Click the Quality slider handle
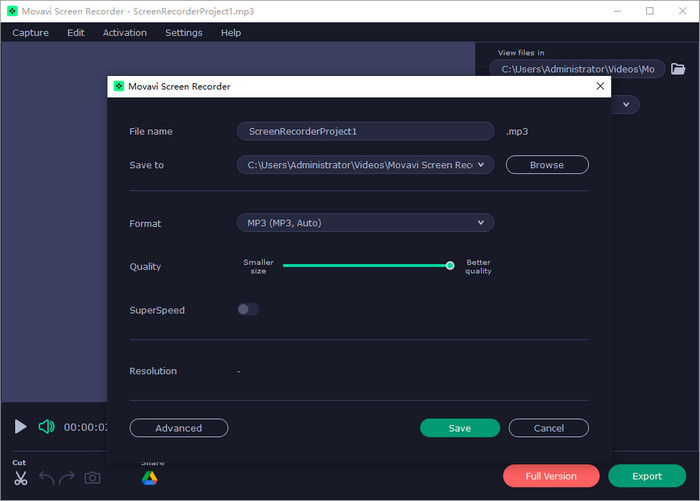 click(x=450, y=266)
